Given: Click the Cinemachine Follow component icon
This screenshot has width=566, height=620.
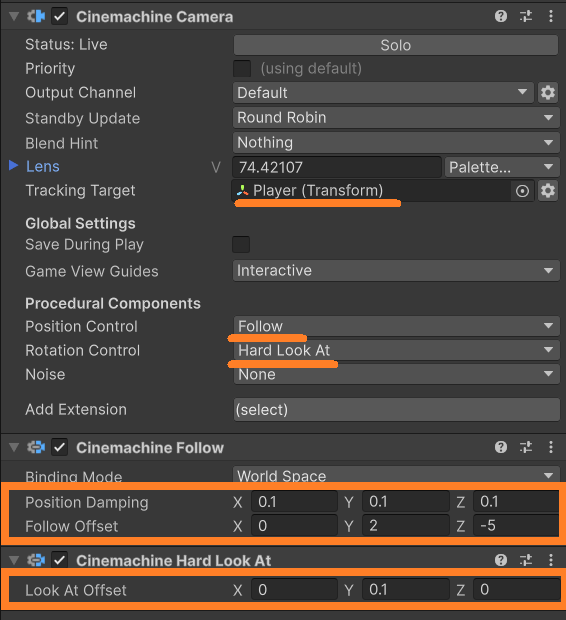Looking at the screenshot, I should click(36, 448).
